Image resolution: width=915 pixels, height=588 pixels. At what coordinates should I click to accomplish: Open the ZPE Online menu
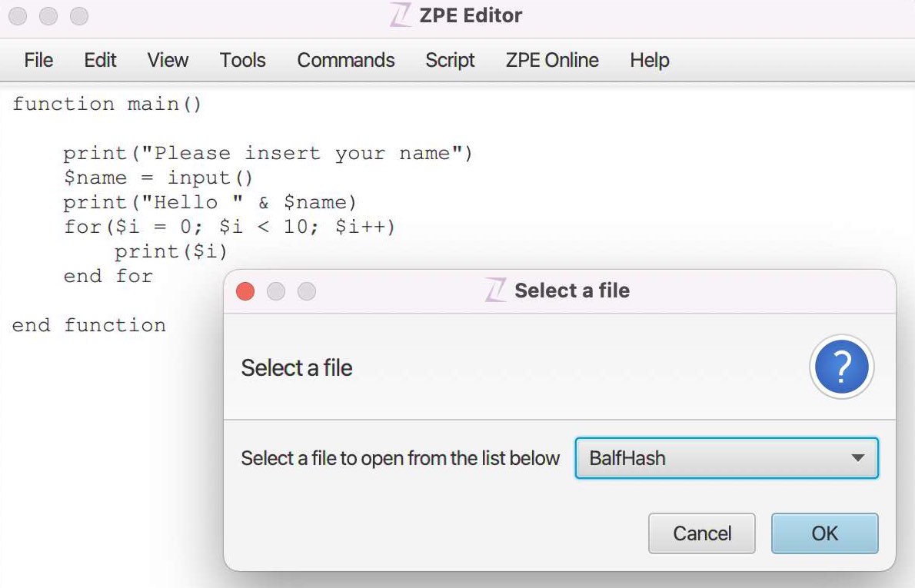pyautogui.click(x=552, y=60)
